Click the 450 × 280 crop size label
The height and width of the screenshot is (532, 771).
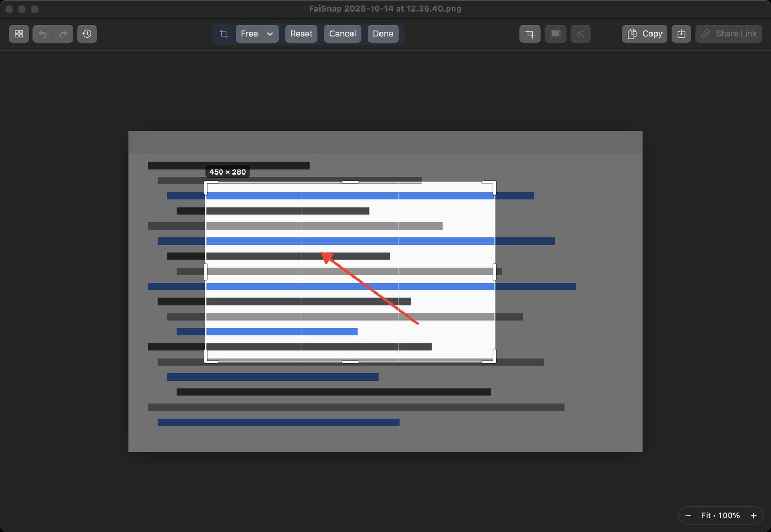click(x=227, y=172)
